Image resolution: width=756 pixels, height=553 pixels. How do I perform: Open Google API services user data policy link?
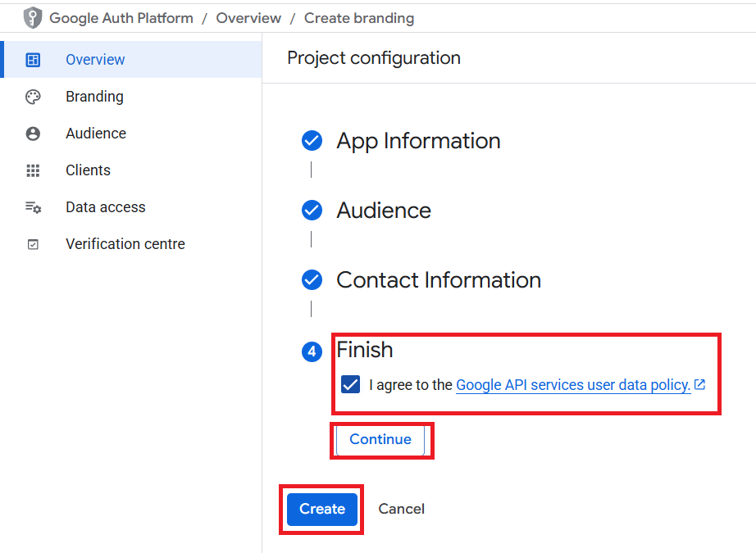coord(573,385)
